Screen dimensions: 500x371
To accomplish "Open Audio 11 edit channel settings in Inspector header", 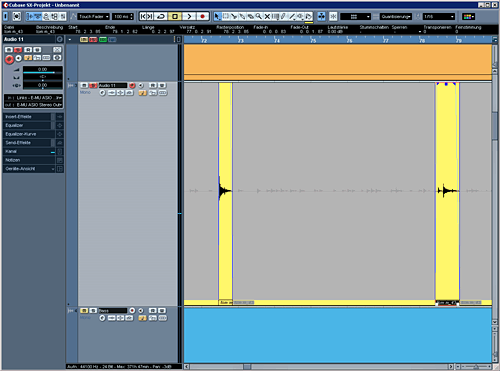I will 60,39.
